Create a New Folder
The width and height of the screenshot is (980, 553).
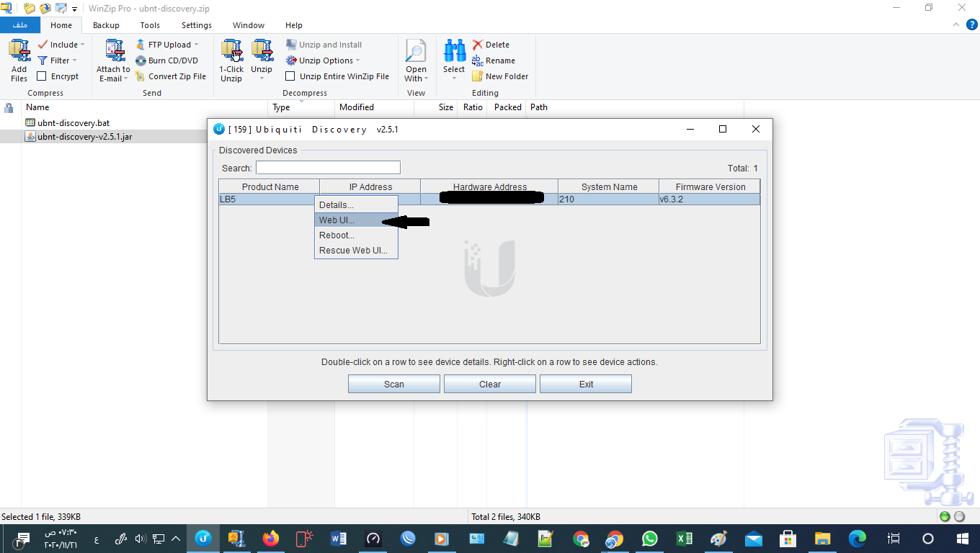[500, 76]
